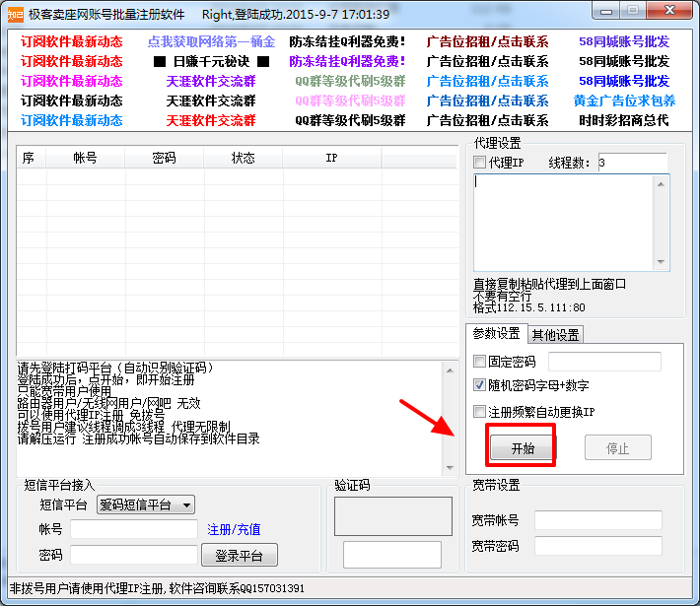Switch to the 其他设置 tab

(x=555, y=335)
